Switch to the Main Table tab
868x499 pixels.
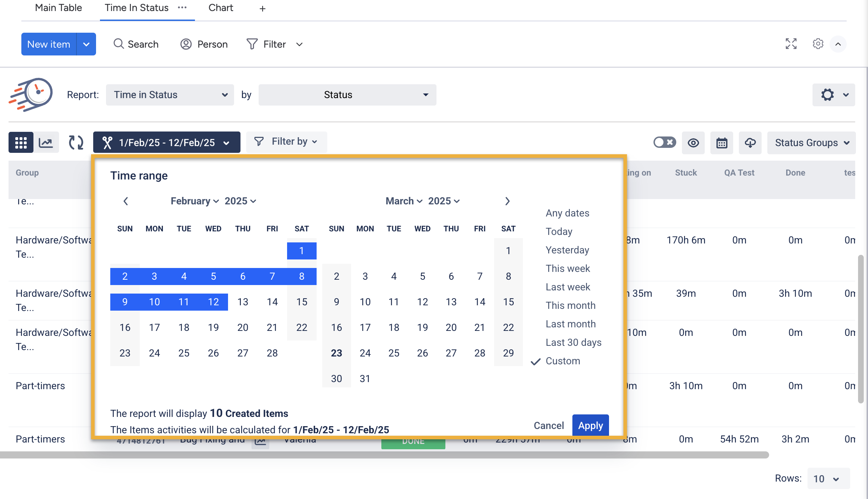(58, 8)
